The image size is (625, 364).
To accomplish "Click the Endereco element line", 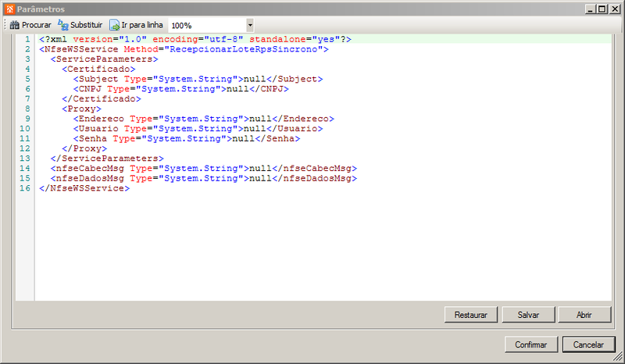I will point(204,119).
